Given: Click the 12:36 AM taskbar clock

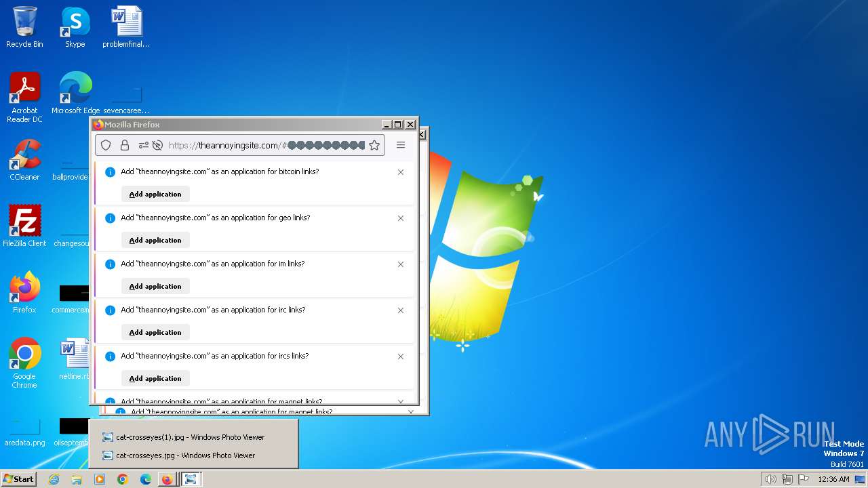Looking at the screenshot, I should point(833,479).
